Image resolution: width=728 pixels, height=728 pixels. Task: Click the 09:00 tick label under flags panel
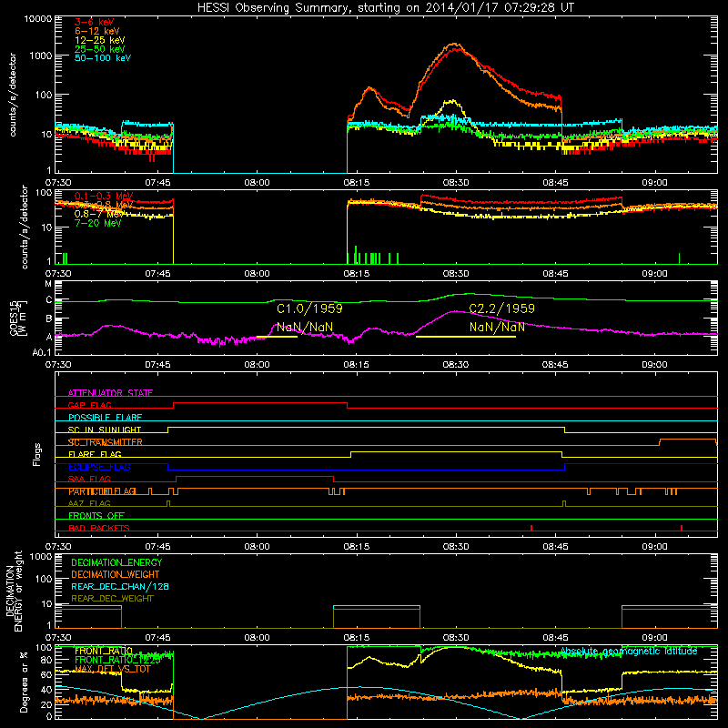[x=654, y=547]
